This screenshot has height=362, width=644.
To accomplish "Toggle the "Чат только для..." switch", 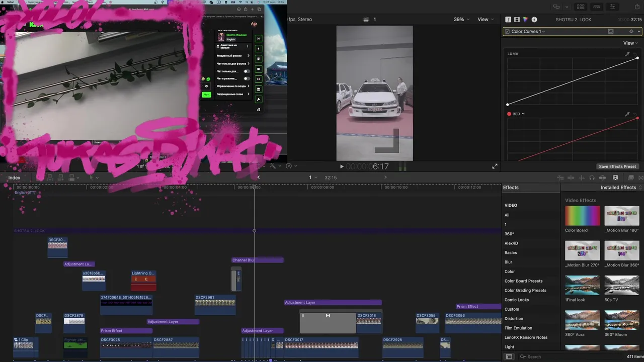I will click(247, 71).
